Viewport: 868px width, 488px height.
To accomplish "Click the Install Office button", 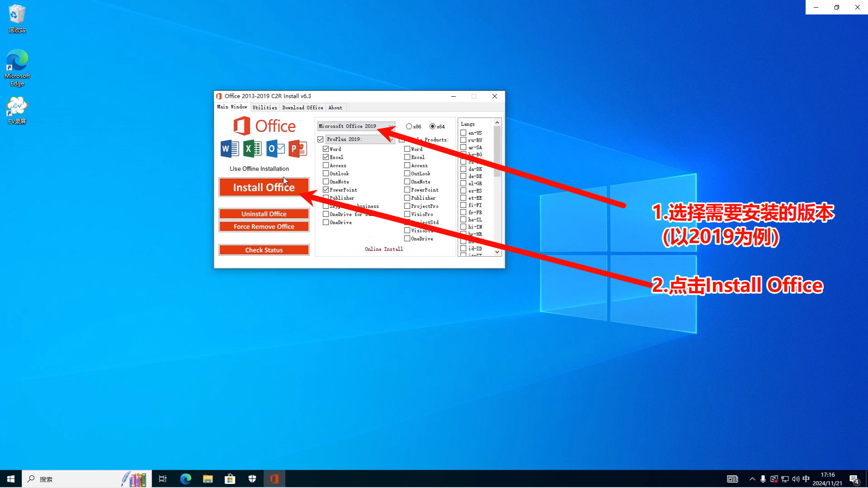I will (x=264, y=187).
